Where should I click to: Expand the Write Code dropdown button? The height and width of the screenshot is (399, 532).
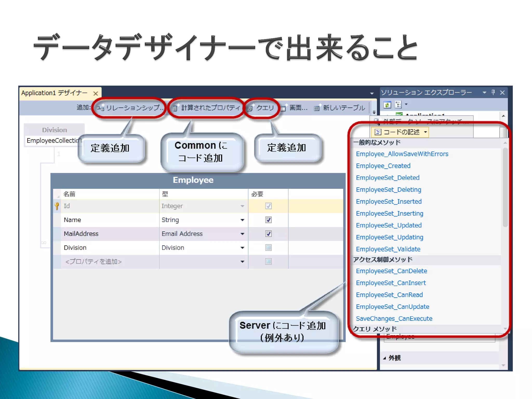[425, 132]
